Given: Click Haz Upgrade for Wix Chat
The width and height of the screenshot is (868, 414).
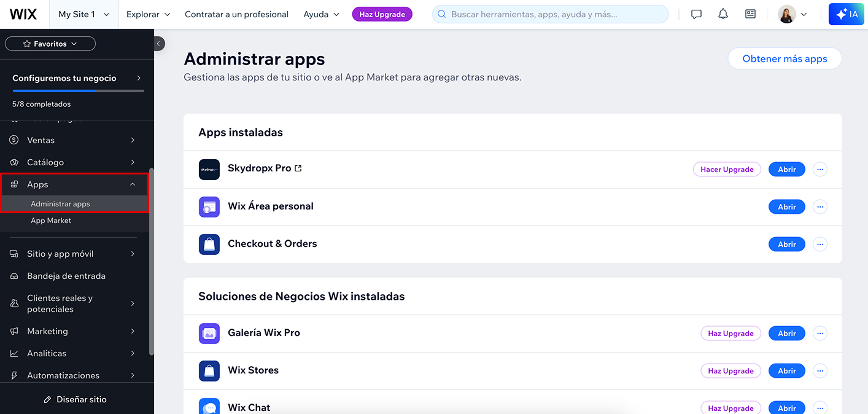Looking at the screenshot, I should tap(730, 408).
